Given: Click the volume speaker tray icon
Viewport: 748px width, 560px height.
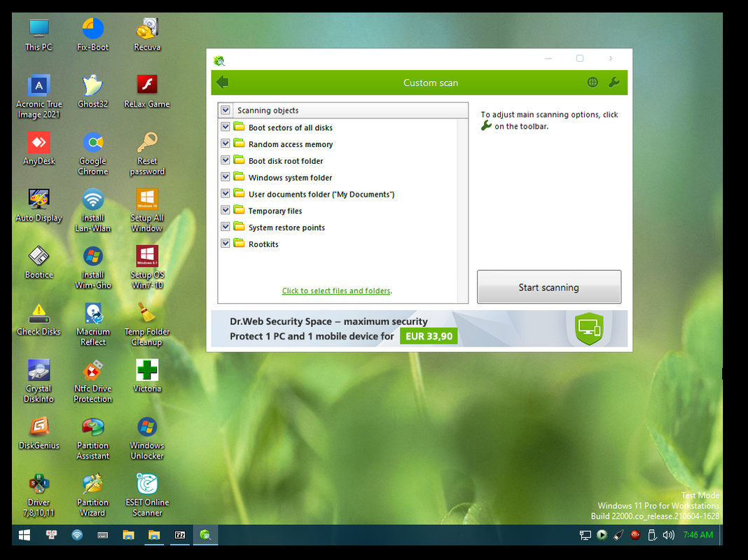Looking at the screenshot, I should [668, 535].
